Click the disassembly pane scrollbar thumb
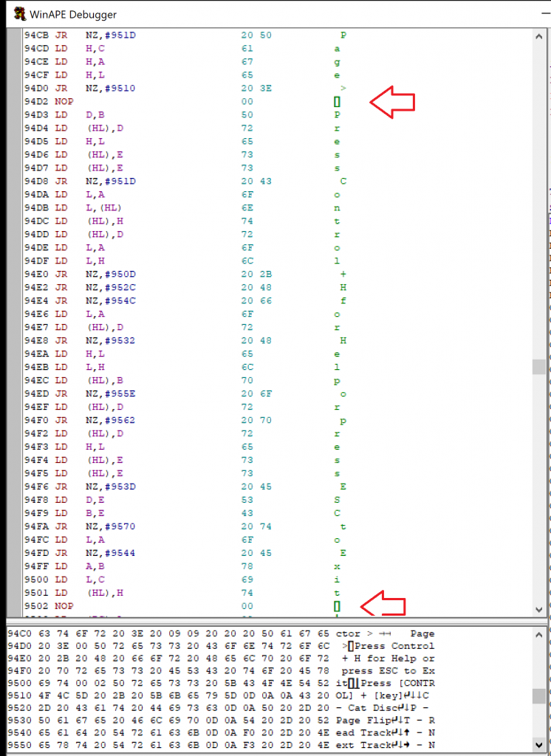This screenshot has height=756, width=551. tap(539, 367)
